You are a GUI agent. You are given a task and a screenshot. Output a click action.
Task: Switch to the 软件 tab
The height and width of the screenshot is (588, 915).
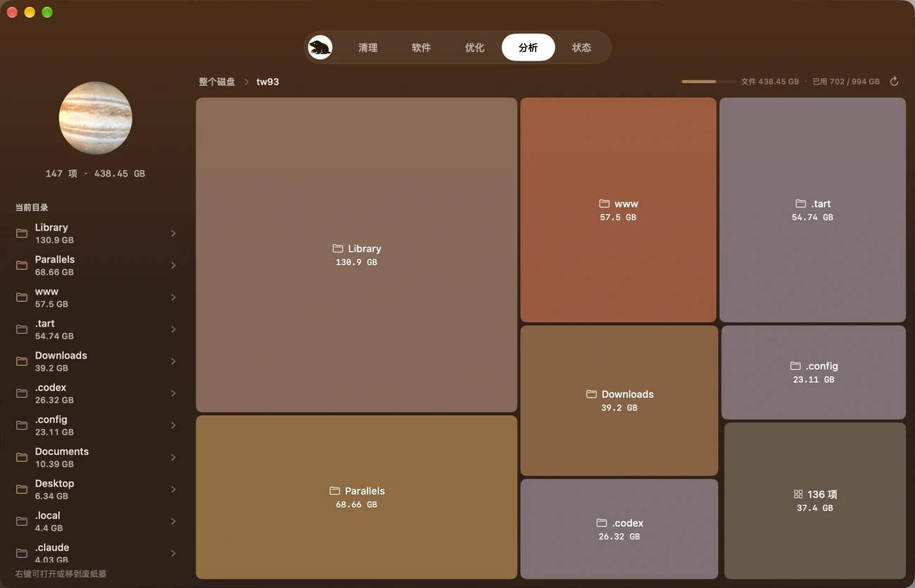[422, 48]
